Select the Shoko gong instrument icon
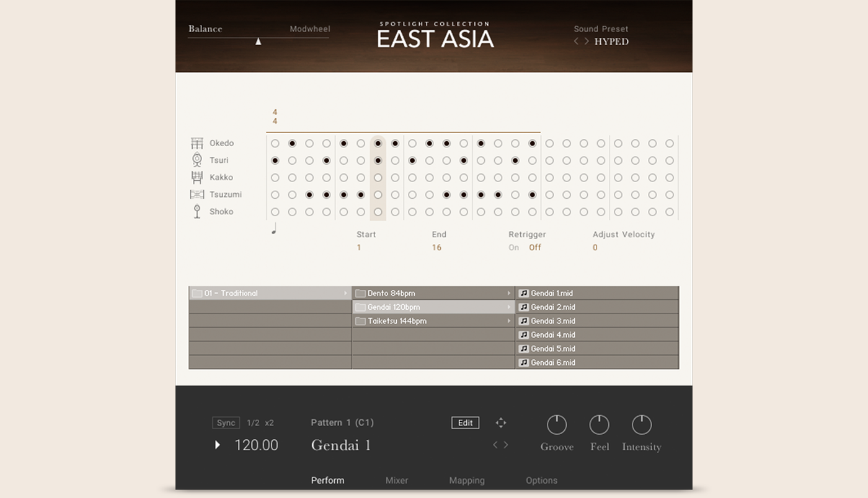This screenshot has width=868, height=498. (x=197, y=212)
